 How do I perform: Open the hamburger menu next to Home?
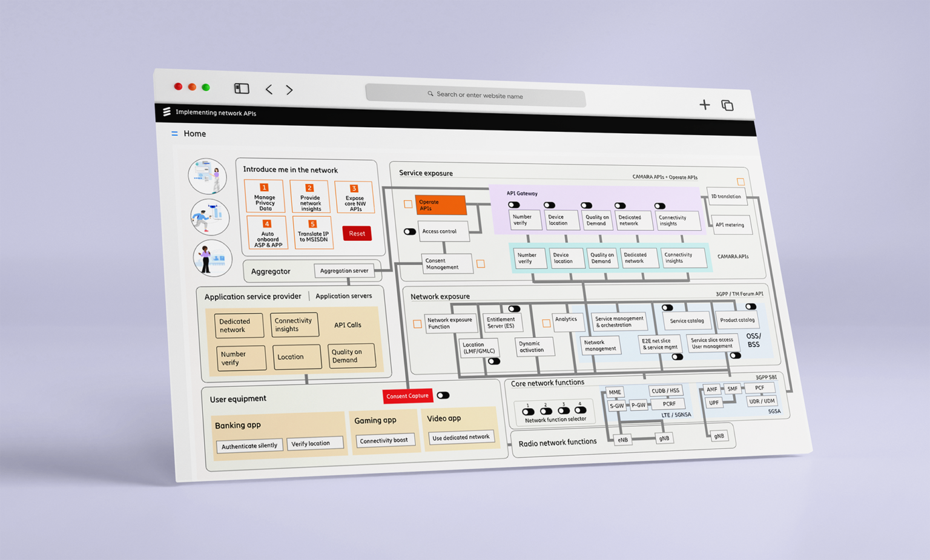point(174,134)
